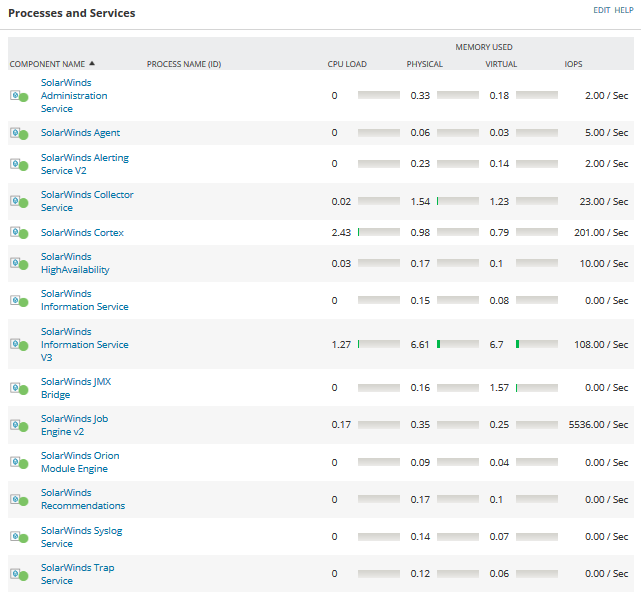Click IOPS value 10.00 / Sec

tap(604, 264)
